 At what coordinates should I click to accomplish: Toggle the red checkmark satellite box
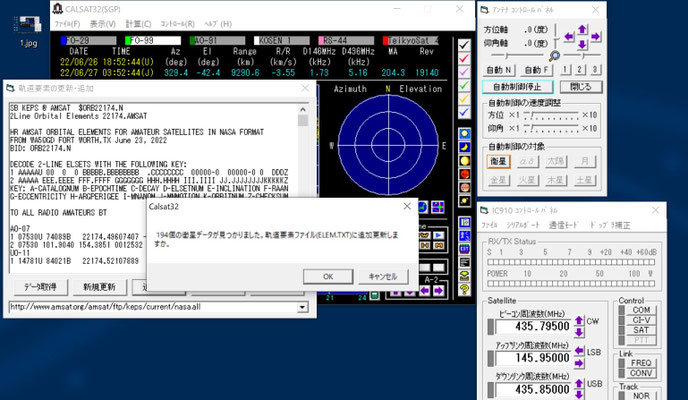pos(463,59)
